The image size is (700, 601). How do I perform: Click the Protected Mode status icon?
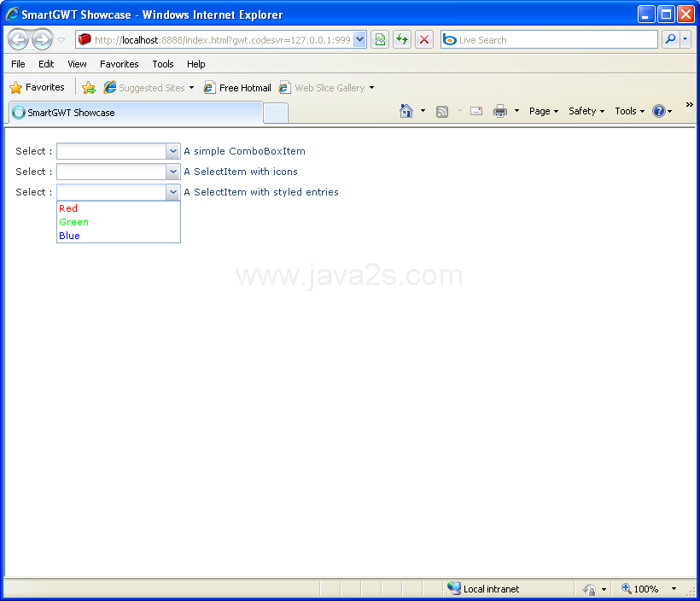pos(589,589)
